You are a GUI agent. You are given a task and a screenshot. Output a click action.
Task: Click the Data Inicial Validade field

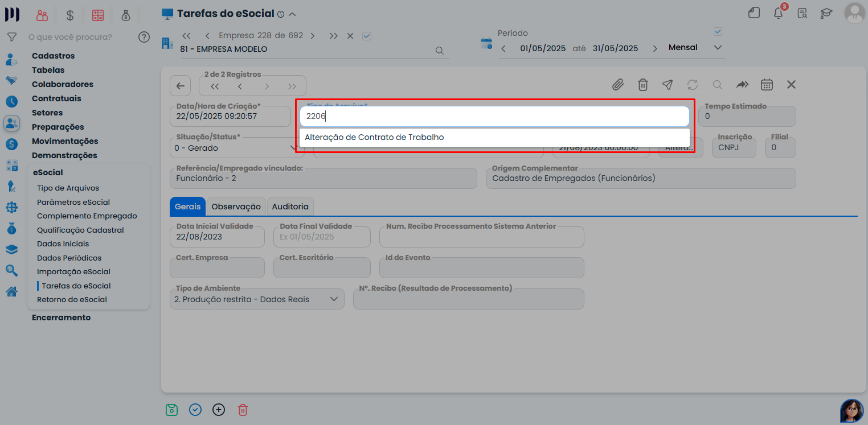click(x=217, y=237)
